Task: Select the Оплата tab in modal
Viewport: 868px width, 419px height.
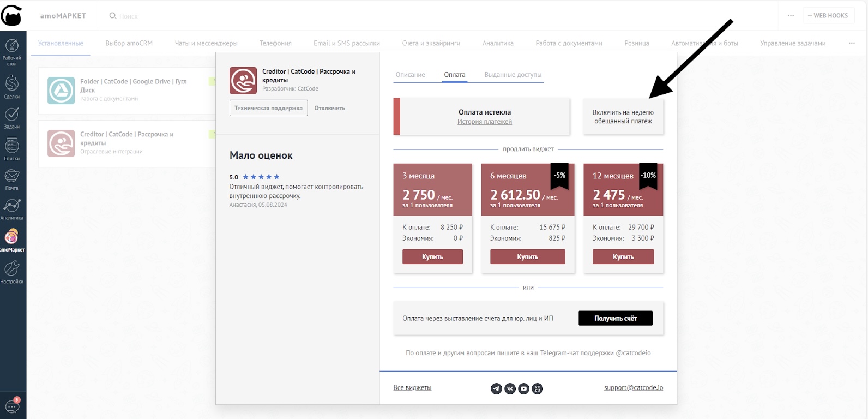Action: 455,75
